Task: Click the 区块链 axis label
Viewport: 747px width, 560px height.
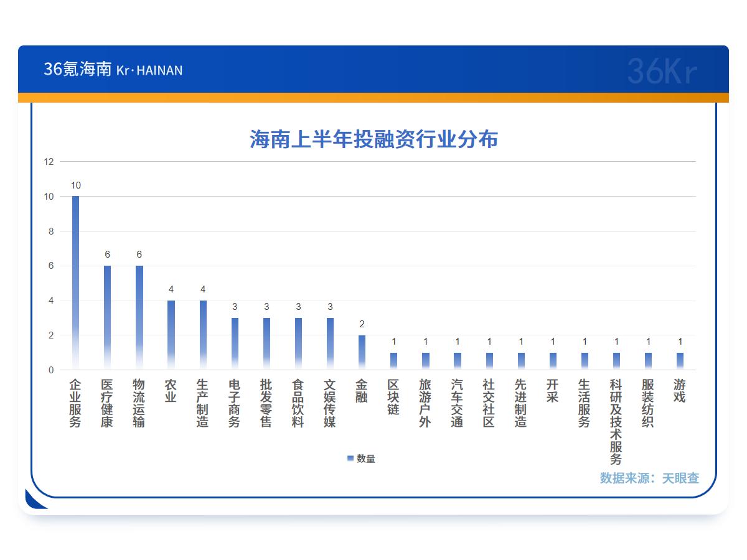Action: [x=393, y=397]
